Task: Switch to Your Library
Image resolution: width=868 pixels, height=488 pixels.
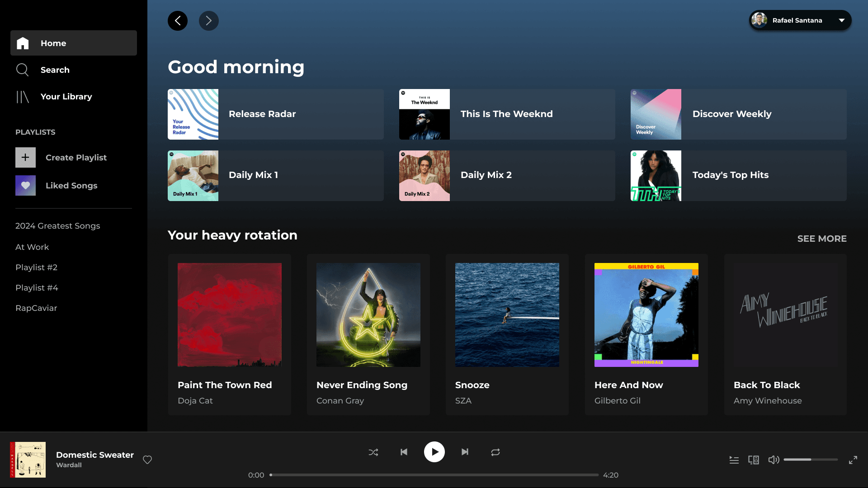Action: tap(66, 96)
